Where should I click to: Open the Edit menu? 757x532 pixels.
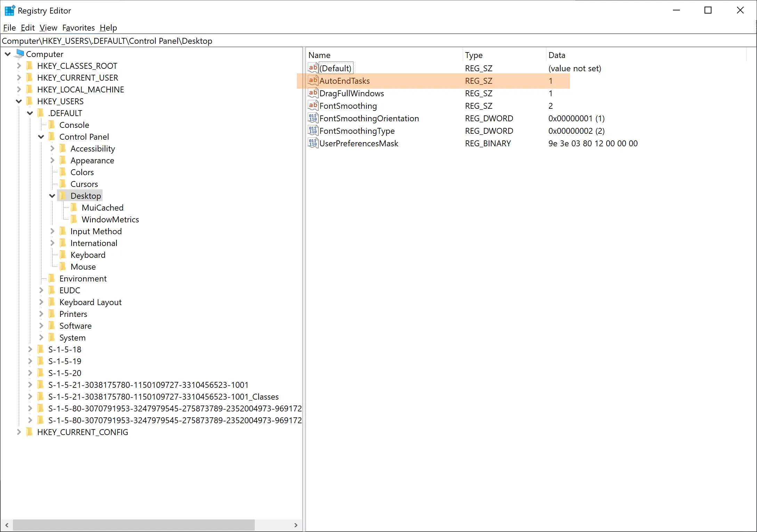tap(27, 28)
